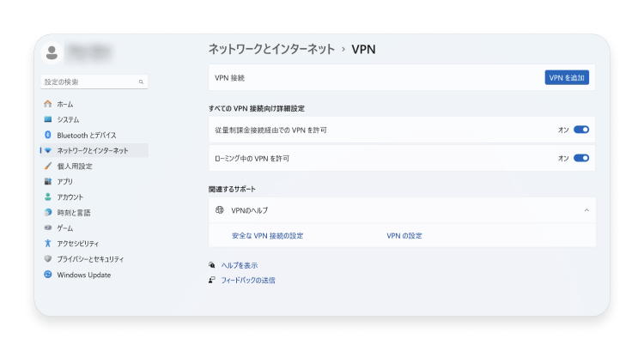Open アプリ settings category

click(94, 181)
